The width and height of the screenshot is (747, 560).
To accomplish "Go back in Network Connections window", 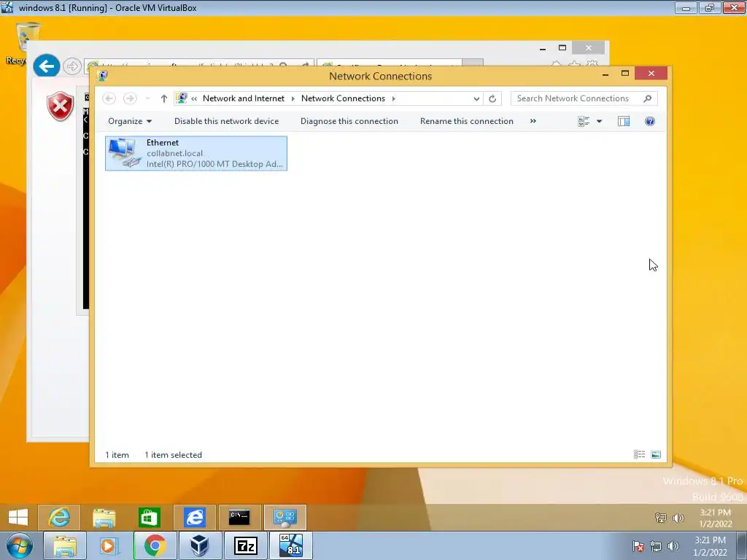I will pyautogui.click(x=109, y=98).
